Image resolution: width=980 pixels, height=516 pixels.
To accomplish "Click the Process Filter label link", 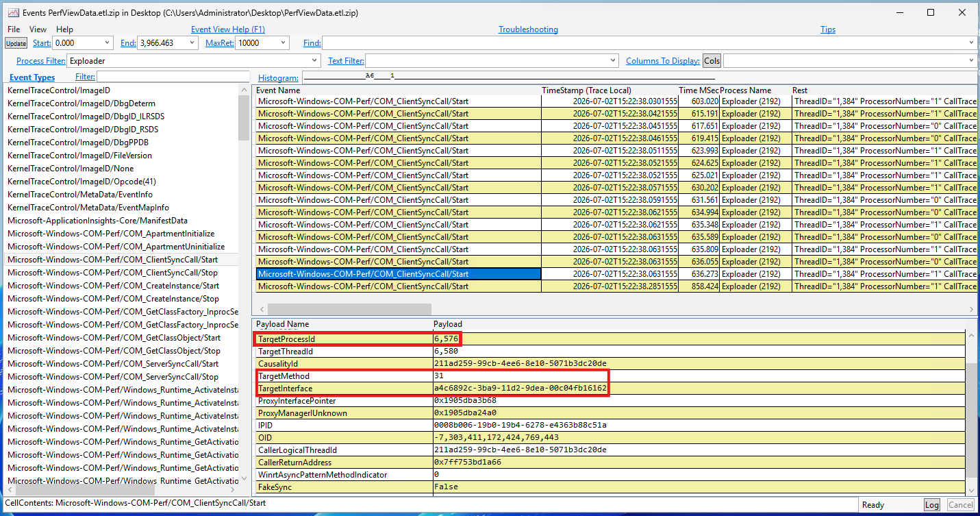I will [41, 61].
